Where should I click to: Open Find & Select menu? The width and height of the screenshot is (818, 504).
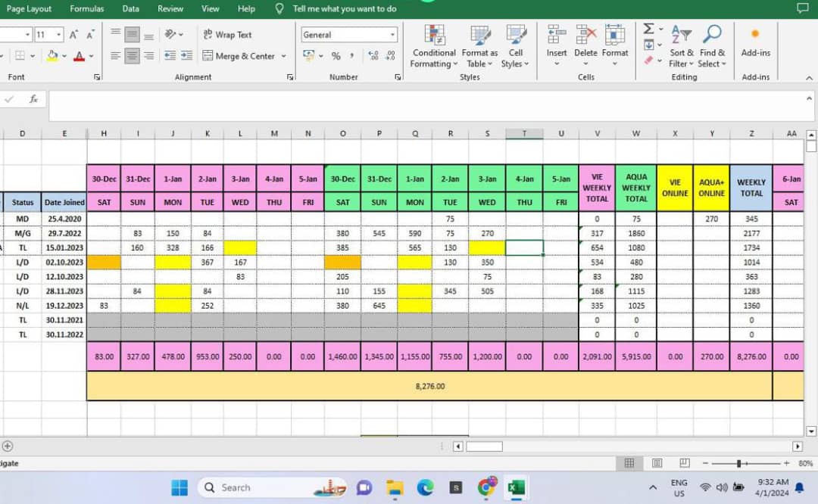coord(712,46)
